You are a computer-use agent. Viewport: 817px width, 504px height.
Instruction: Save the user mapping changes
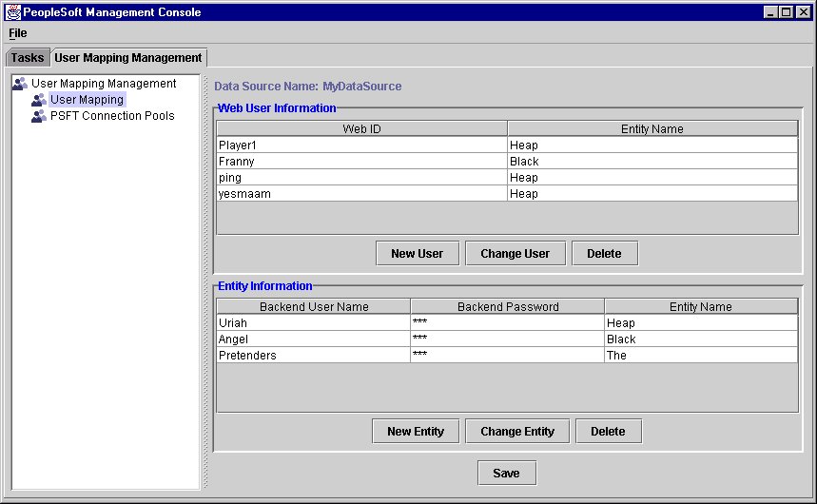(x=507, y=473)
